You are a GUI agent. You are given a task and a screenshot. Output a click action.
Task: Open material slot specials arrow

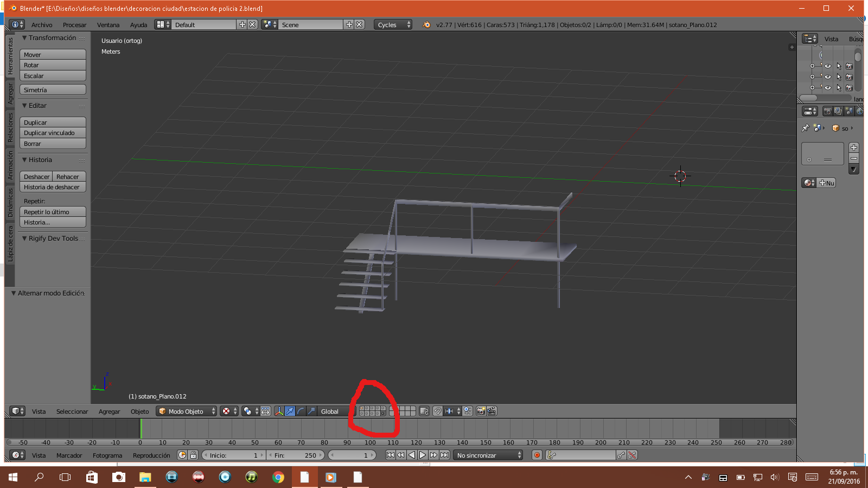854,170
